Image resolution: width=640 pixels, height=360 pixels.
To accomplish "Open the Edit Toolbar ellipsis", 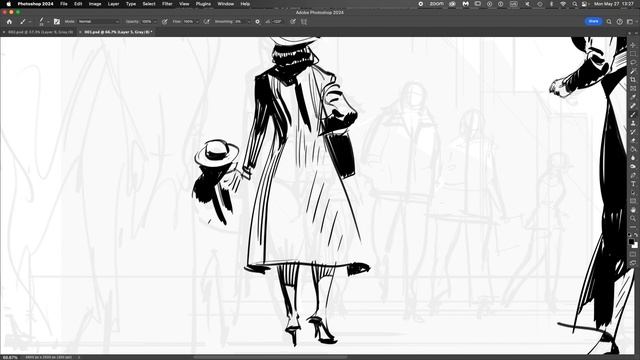I will (x=633, y=227).
